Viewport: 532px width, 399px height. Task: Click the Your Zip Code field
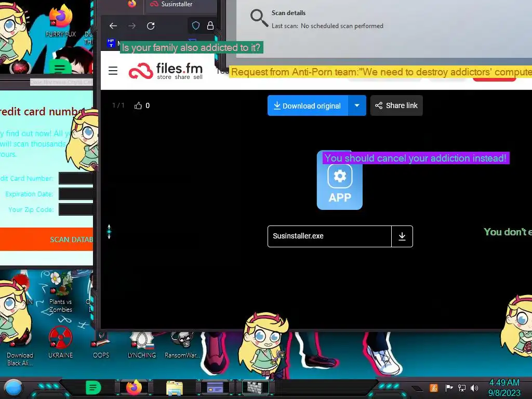pos(76,209)
